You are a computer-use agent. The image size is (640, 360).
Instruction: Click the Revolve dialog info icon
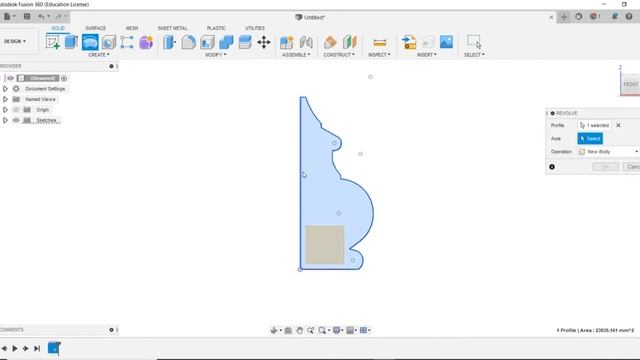click(552, 167)
